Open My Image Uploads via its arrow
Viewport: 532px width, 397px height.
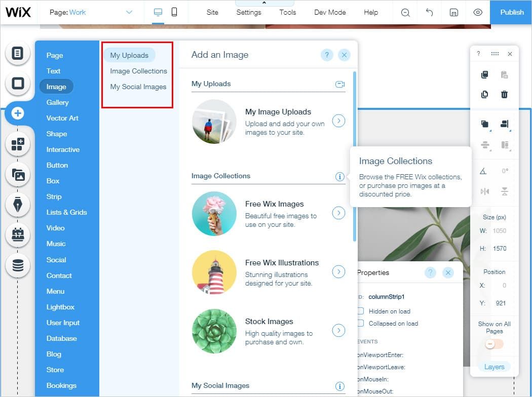pos(338,121)
